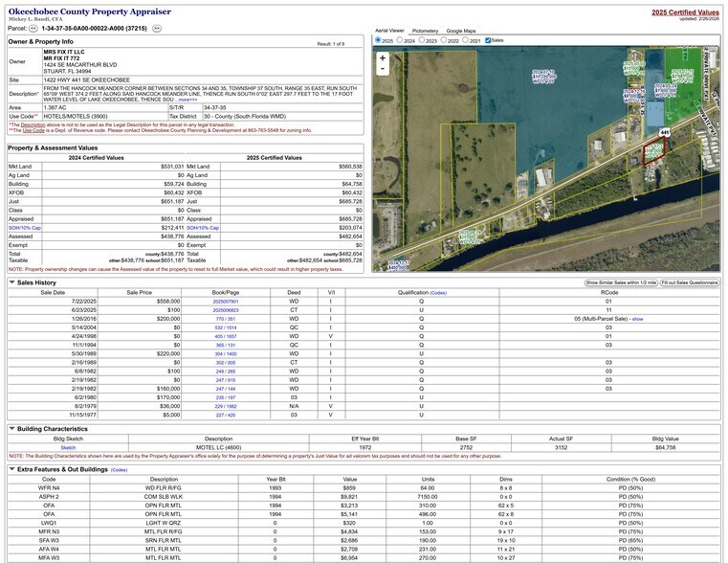Zoom in on the aerial map
The width and height of the screenshot is (728, 563).
tap(383, 57)
